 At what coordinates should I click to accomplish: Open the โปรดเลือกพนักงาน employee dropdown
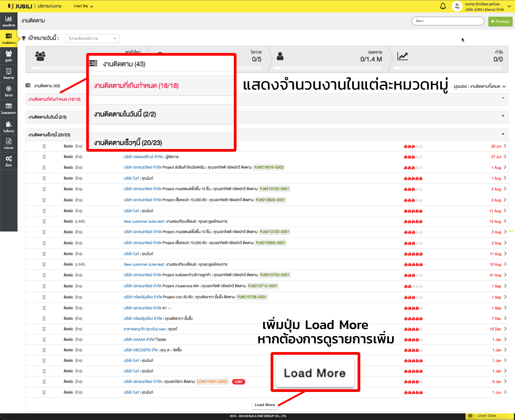pyautogui.click(x=92, y=38)
